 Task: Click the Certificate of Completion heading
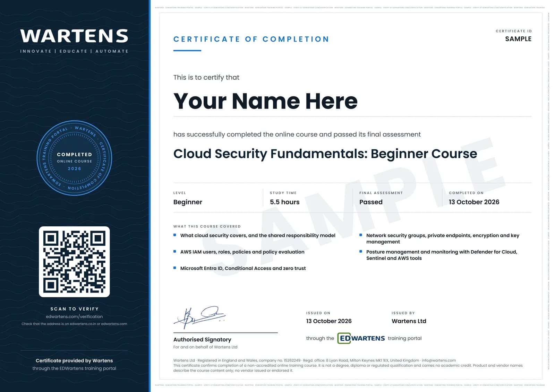tap(251, 39)
